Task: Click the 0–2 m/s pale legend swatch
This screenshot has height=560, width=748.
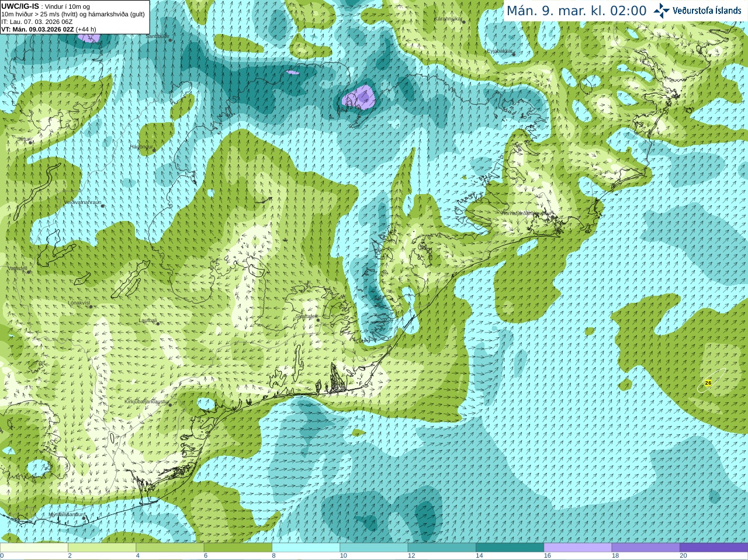Action: 34,548
